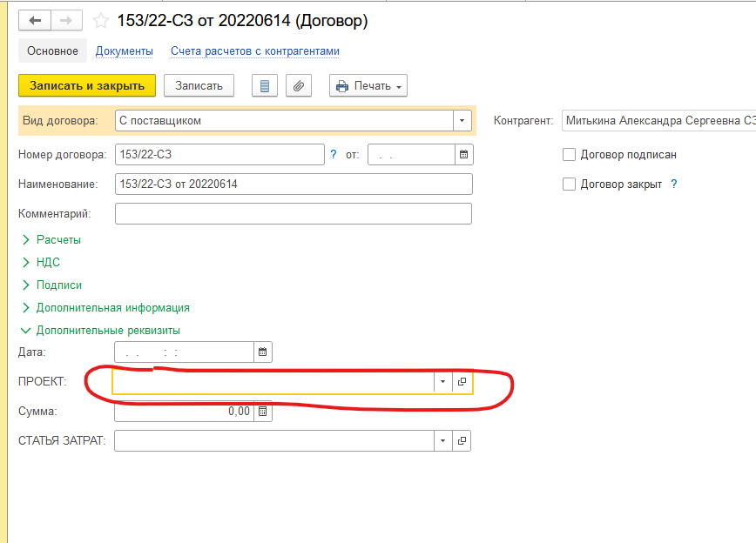
Task: Click the paperclip attached files icon
Action: [x=298, y=85]
